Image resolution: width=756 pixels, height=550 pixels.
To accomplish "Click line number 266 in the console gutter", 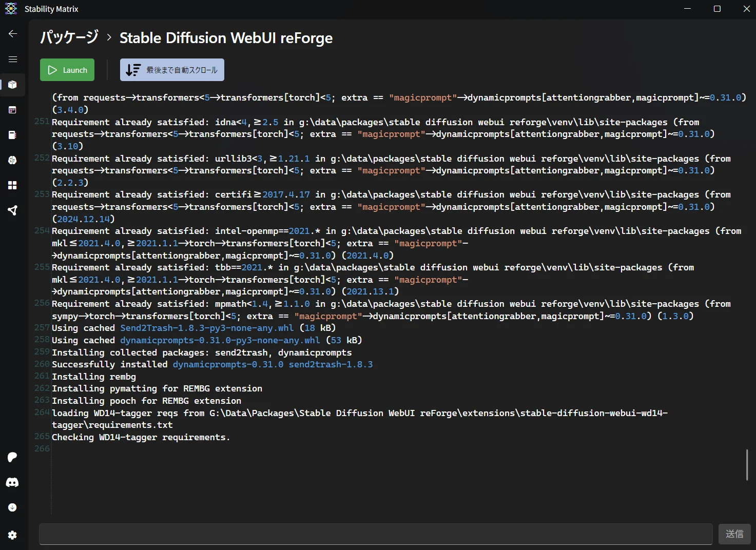I will pyautogui.click(x=42, y=448).
